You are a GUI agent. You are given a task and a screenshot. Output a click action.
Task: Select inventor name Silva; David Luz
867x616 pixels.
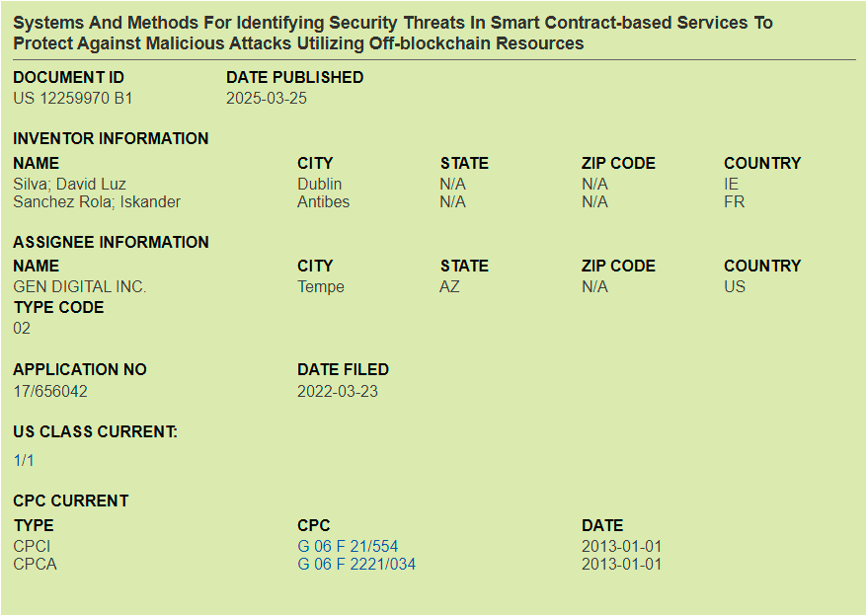[67, 184]
